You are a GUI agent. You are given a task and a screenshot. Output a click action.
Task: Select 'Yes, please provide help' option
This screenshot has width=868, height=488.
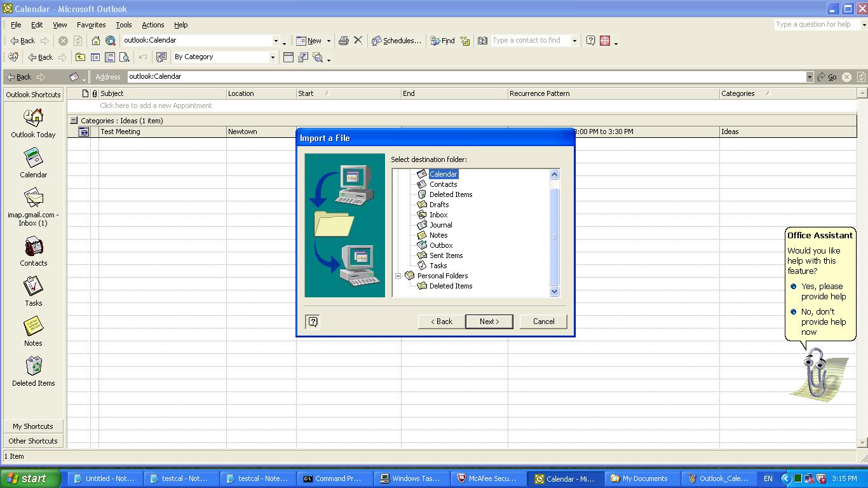click(x=823, y=291)
